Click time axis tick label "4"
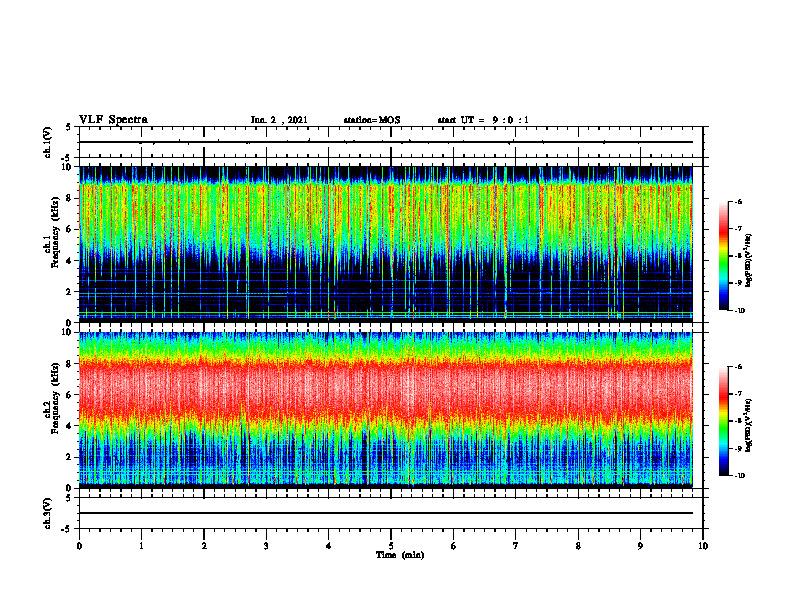The width and height of the screenshot is (792, 612). [x=329, y=546]
